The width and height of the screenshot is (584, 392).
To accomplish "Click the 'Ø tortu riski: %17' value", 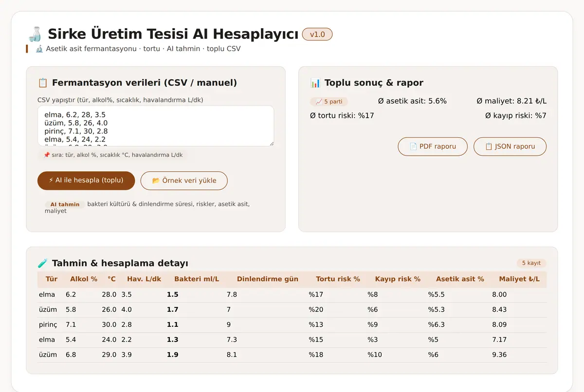I will [x=342, y=116].
